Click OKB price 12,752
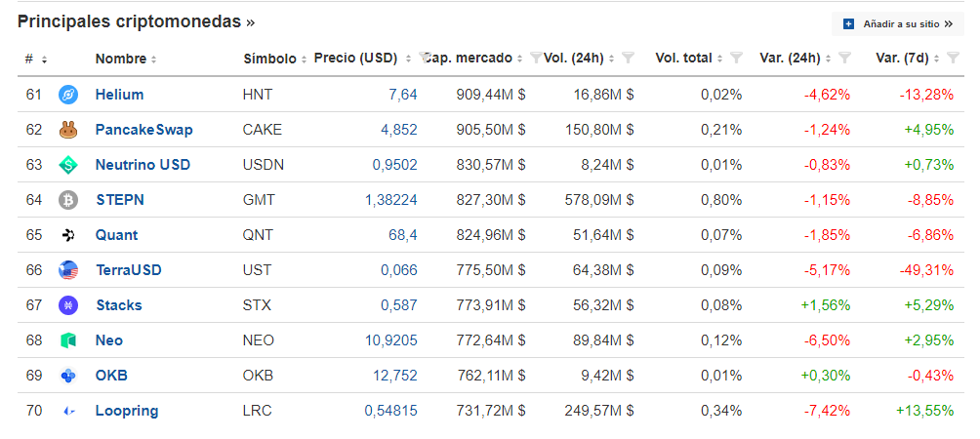Viewport: 980px width, 439px height. coord(395,376)
